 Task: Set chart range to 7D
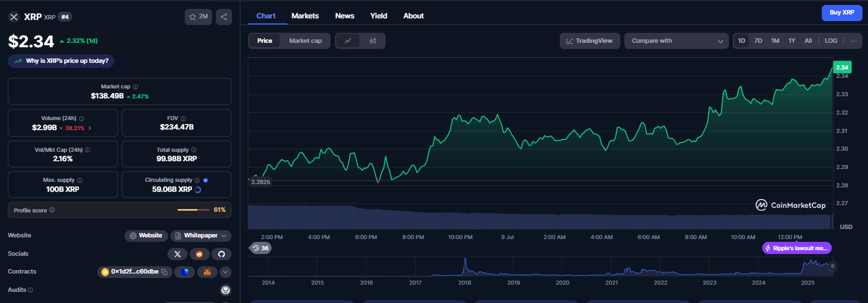pyautogui.click(x=758, y=41)
